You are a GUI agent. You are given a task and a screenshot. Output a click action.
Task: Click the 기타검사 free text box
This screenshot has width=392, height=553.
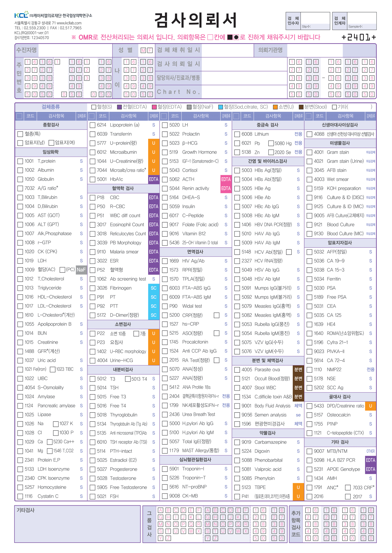(77, 524)
